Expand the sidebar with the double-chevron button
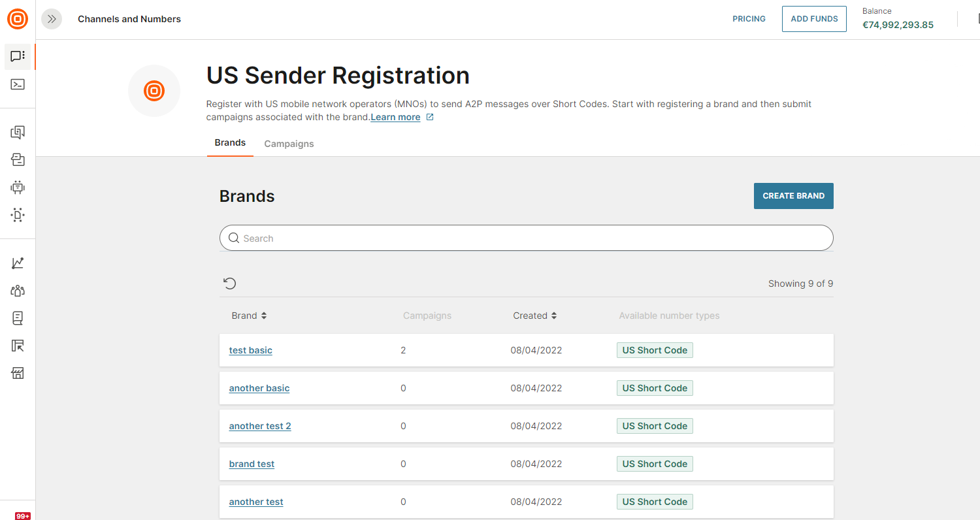Image resolution: width=980 pixels, height=520 pixels. pos(52,19)
